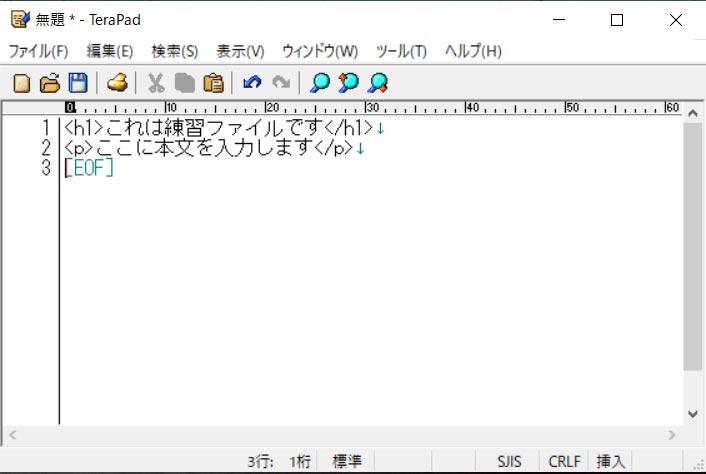Open a file with the folder icon
This screenshot has width=706, height=474.
click(x=50, y=83)
